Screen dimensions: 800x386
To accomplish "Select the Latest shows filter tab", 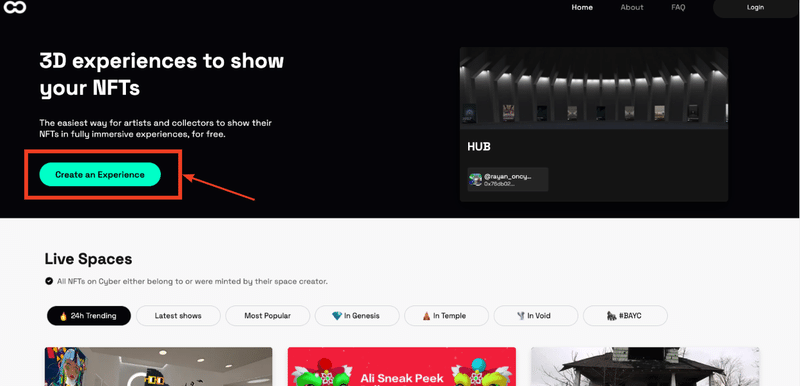I will click(x=178, y=316).
